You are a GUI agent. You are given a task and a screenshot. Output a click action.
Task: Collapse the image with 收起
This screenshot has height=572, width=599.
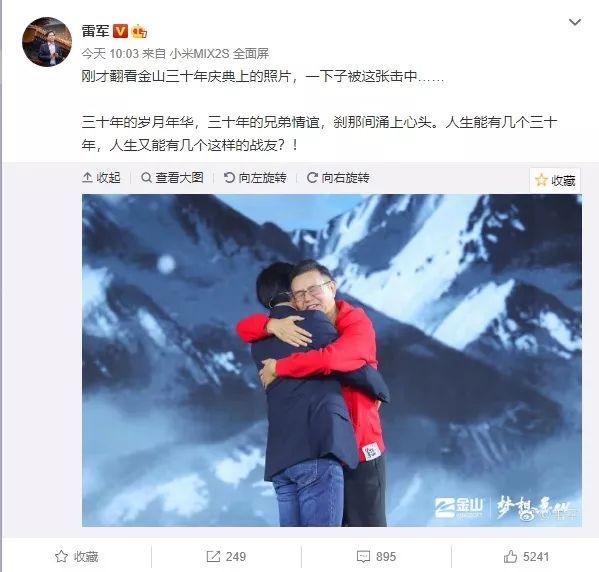tap(102, 178)
